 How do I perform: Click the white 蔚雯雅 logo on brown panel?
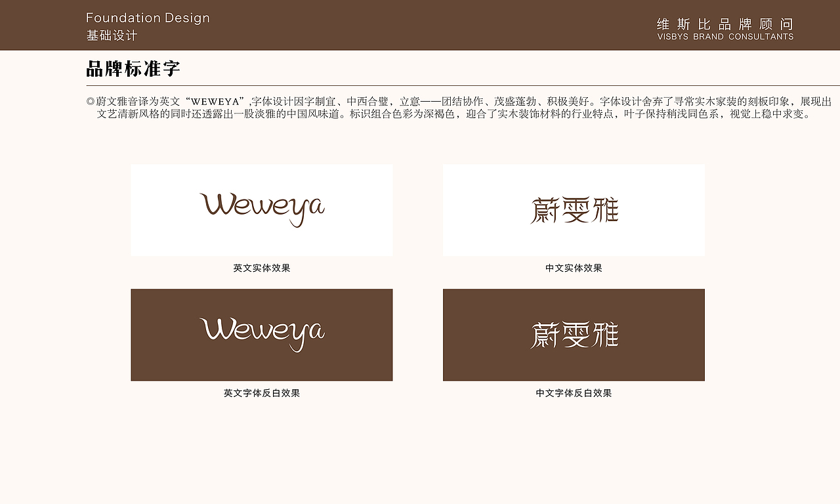(x=574, y=335)
